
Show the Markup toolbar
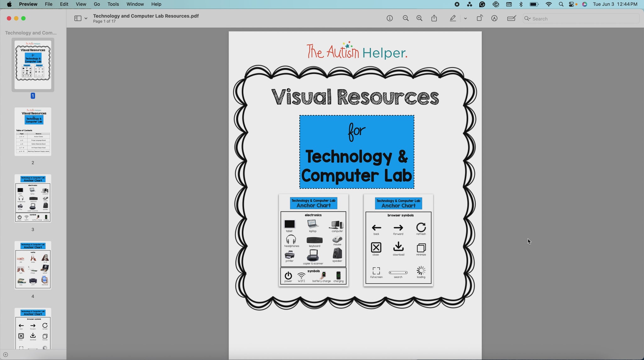click(494, 19)
